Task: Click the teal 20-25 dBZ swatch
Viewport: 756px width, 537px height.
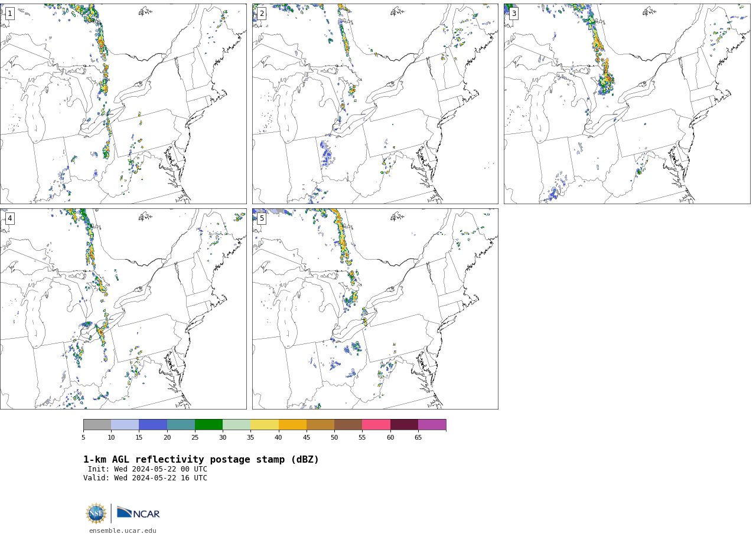Action: (x=181, y=425)
